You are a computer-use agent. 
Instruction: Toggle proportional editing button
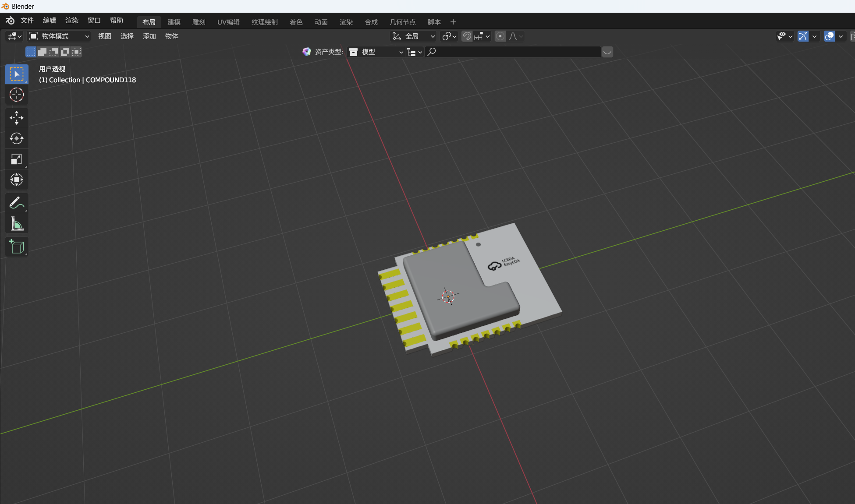pos(500,36)
